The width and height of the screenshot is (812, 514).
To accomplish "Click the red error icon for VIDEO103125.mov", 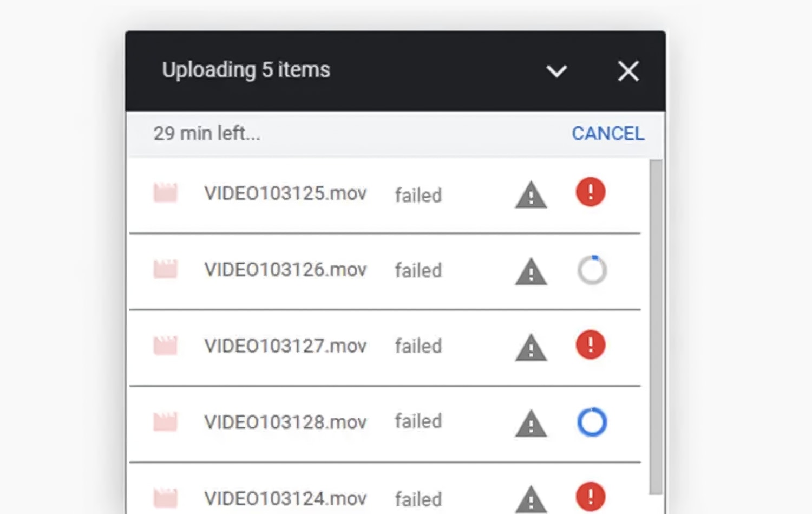I will [x=590, y=192].
